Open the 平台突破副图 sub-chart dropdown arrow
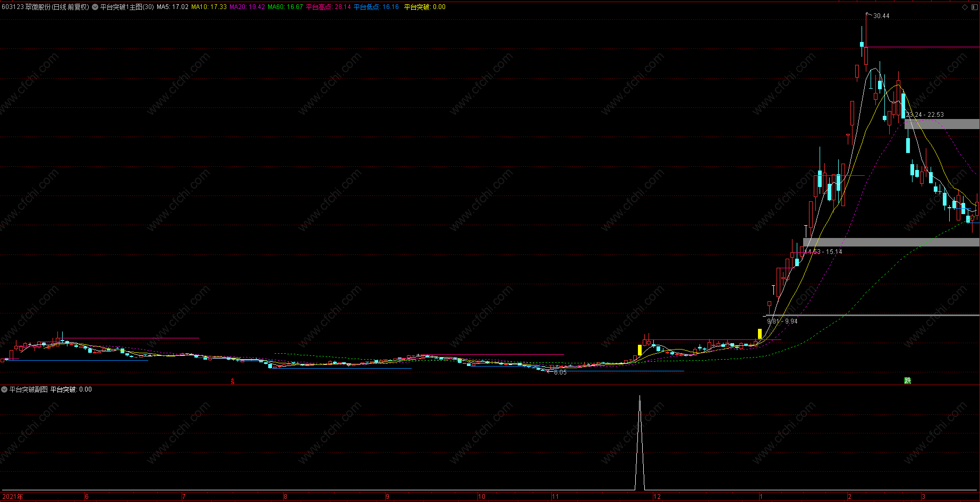 pyautogui.click(x=4, y=389)
